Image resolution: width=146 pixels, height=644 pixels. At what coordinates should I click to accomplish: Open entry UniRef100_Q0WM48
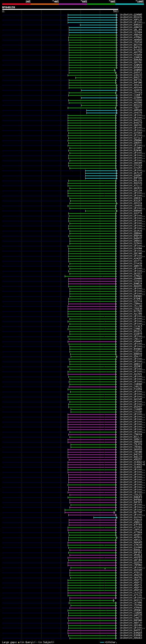(x=131, y=70)
